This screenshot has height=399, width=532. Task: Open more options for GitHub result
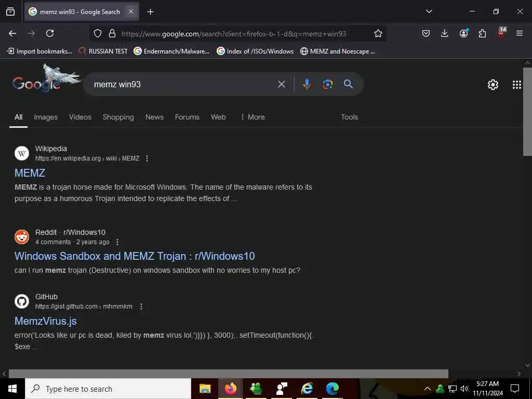coord(141,307)
